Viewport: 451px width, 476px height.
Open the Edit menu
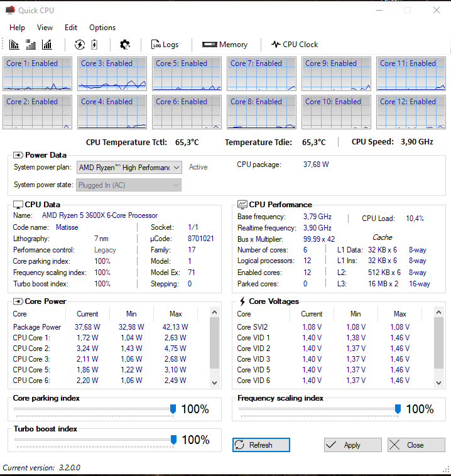pos(71,28)
